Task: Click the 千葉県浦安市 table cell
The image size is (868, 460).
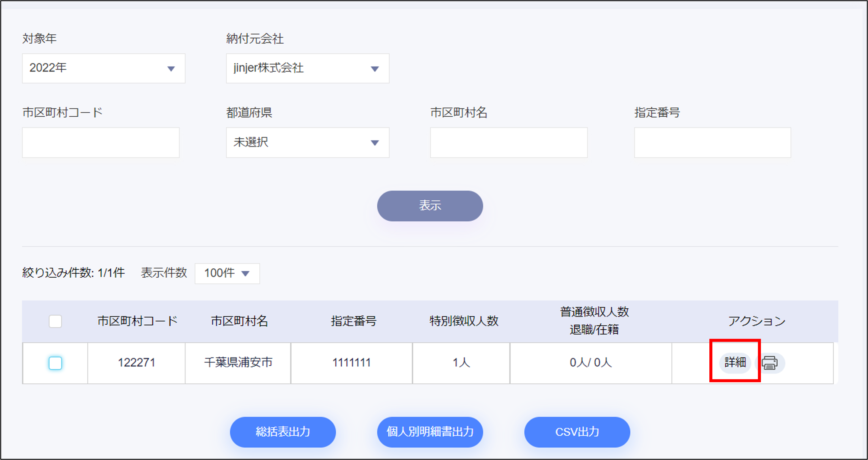Action: pyautogui.click(x=238, y=363)
